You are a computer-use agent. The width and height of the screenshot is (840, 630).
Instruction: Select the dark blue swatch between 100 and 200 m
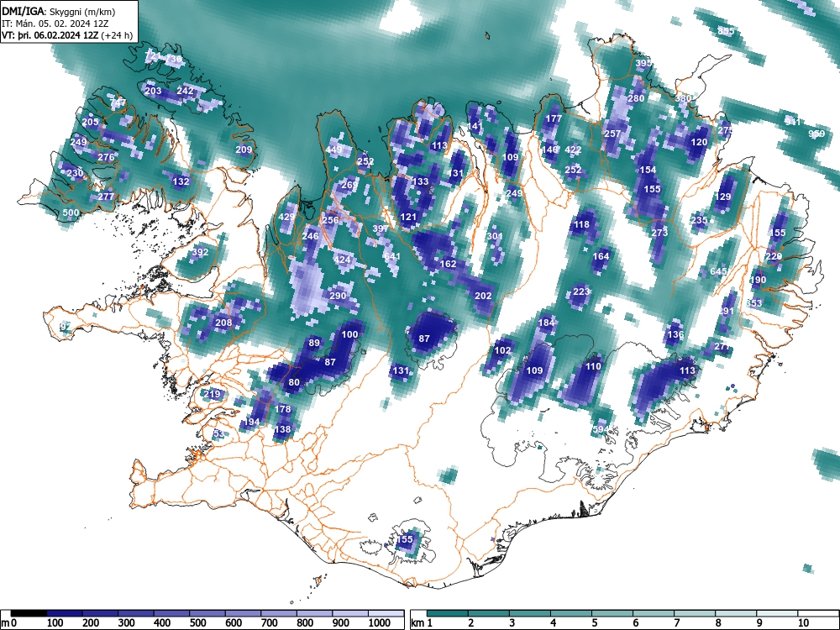[x=65, y=613]
